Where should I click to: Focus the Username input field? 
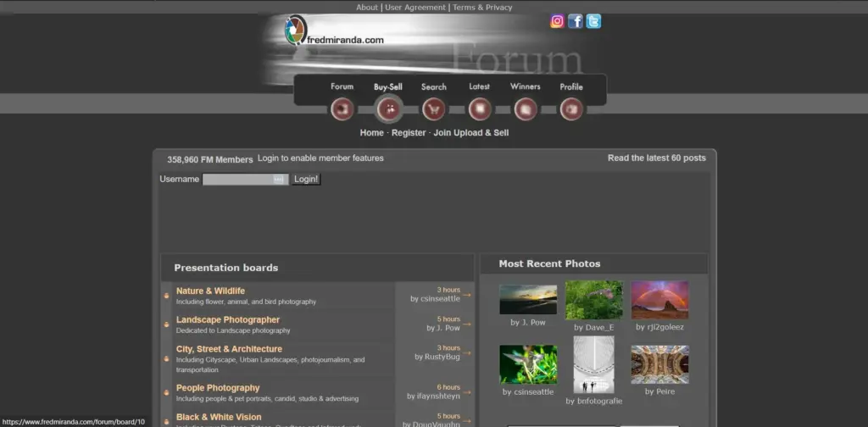point(245,180)
